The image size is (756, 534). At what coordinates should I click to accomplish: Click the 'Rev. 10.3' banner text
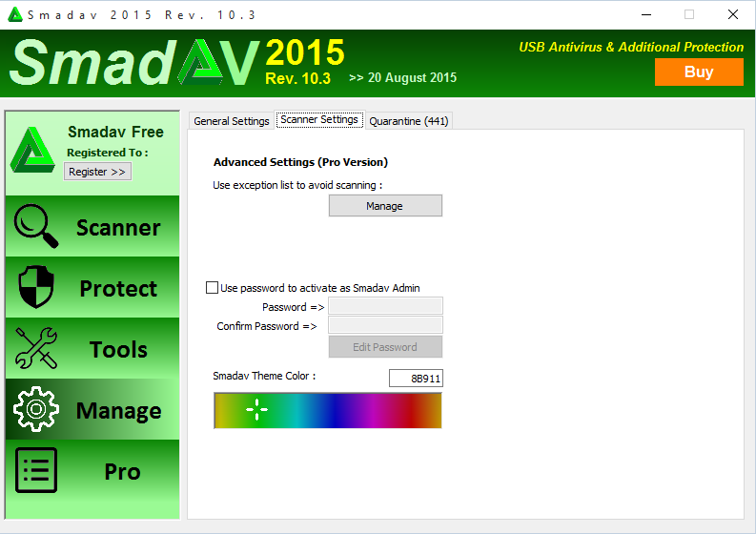[x=298, y=78]
